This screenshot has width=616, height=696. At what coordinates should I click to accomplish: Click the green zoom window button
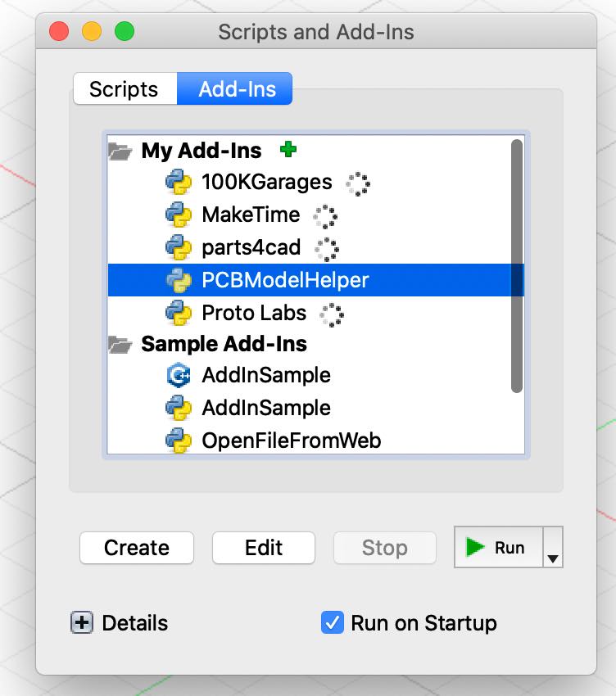pyautogui.click(x=125, y=31)
